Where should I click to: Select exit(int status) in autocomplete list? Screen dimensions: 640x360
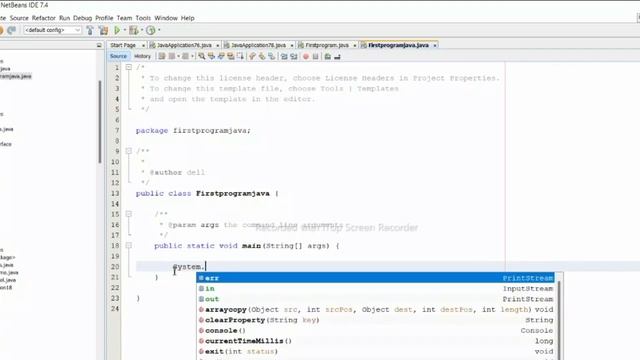click(x=376, y=351)
